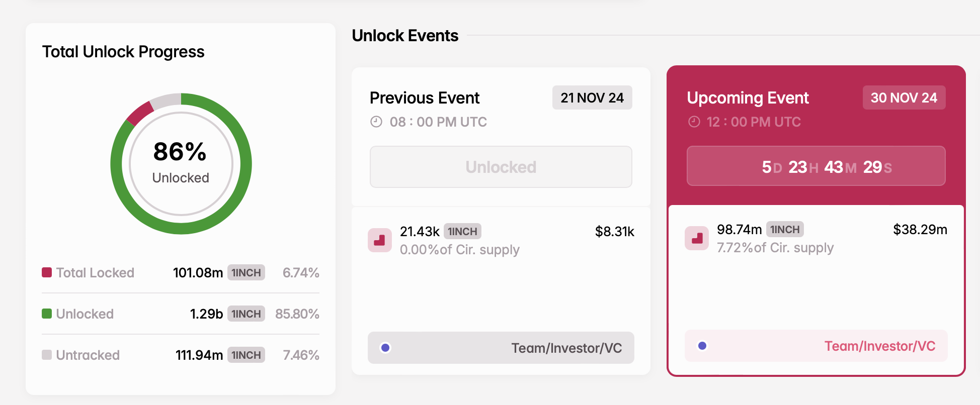Click the 1INCH token logo in Previous Event
980x405 pixels.
click(x=380, y=240)
